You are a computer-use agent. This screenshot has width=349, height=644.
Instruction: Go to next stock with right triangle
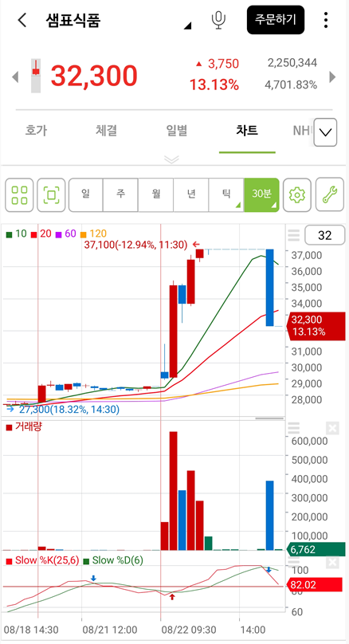point(332,77)
